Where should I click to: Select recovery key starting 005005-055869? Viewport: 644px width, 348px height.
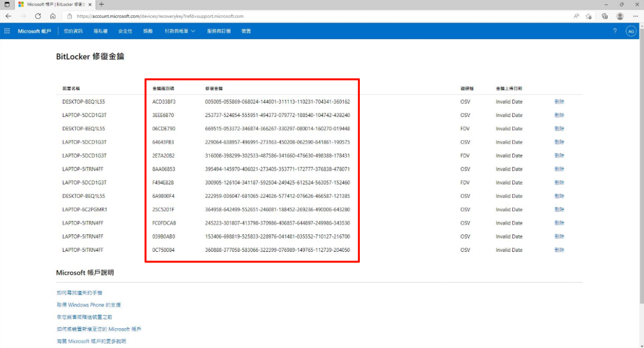pos(278,102)
